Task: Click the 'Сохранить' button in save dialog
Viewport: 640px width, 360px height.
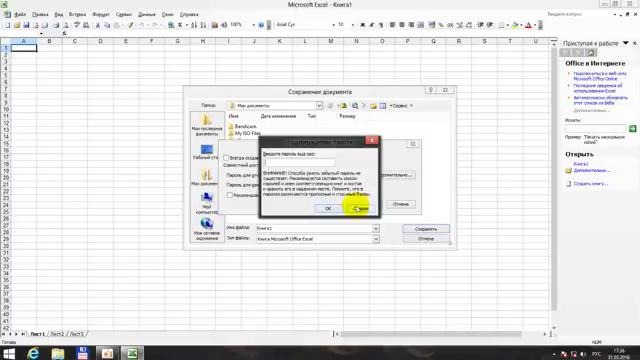Action: coord(426,229)
